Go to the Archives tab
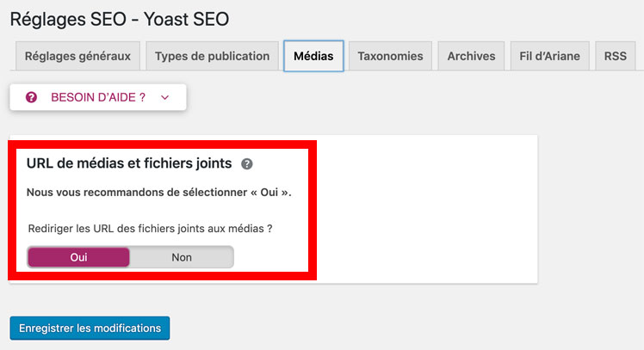Image resolution: width=644 pixels, height=350 pixels. (471, 56)
